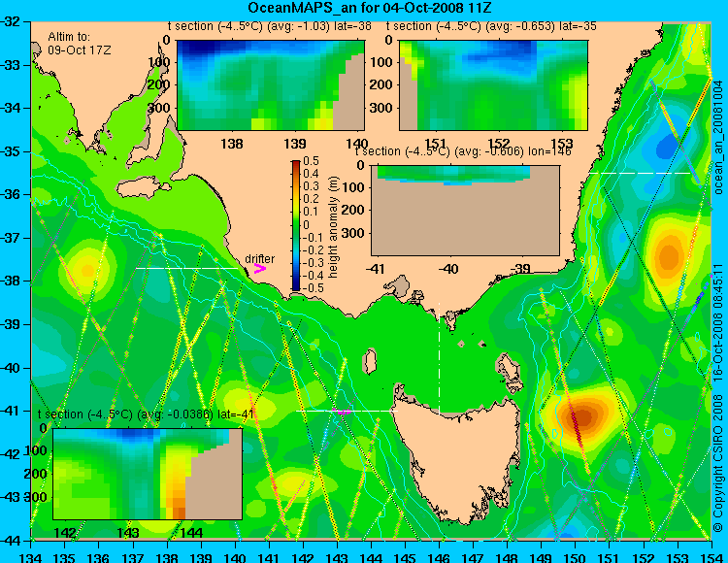Click '138' on the lat=-38 inset axis
The image size is (728, 563).
pyautogui.click(x=232, y=144)
